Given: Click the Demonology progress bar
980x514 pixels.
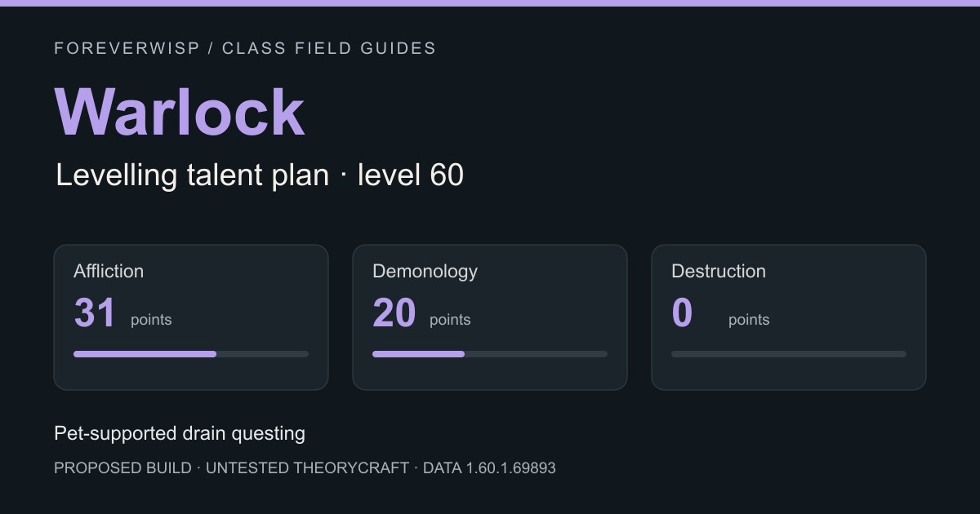Looking at the screenshot, I should (490, 354).
